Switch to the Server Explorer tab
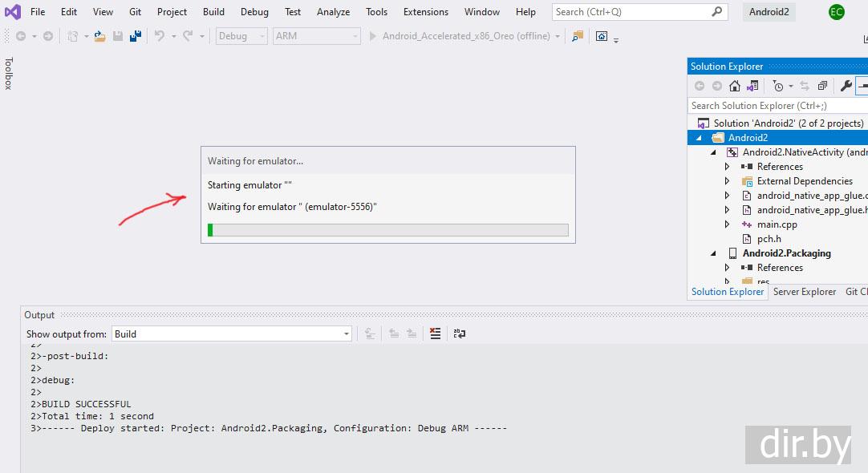 [x=804, y=292]
